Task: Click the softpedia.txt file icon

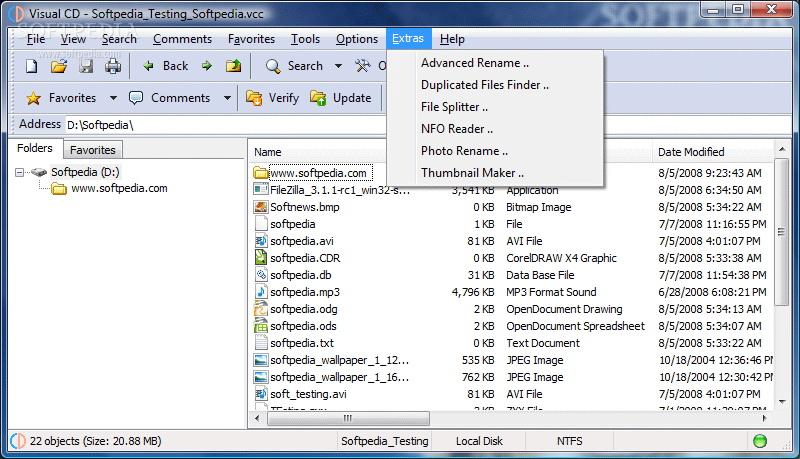Action: 261,343
